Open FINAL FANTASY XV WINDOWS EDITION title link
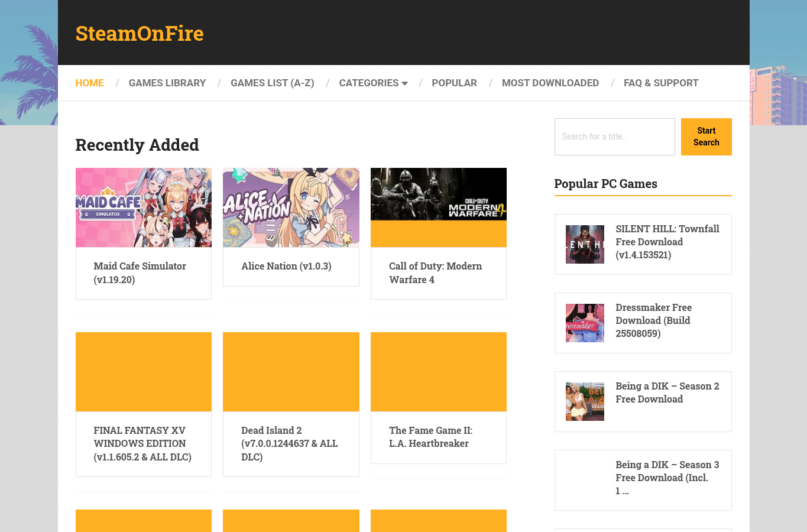 click(x=142, y=443)
